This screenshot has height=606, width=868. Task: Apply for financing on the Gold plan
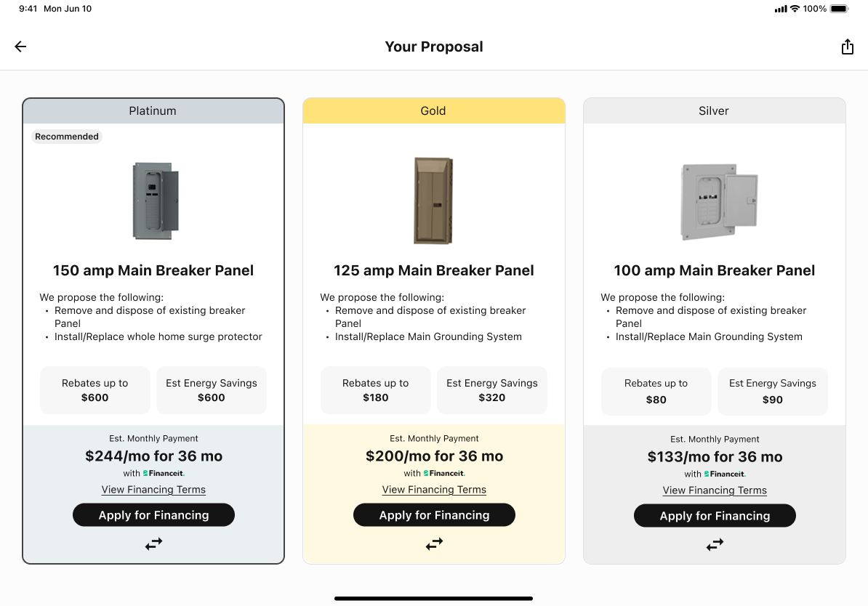coord(434,514)
